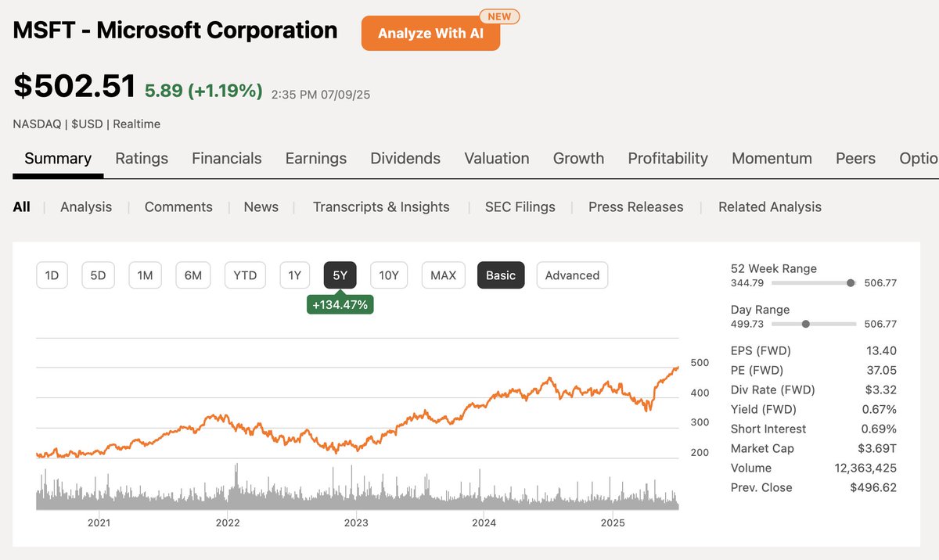Click the 2021 label on chart axis
Image resolution: width=939 pixels, height=560 pixels.
tap(99, 522)
